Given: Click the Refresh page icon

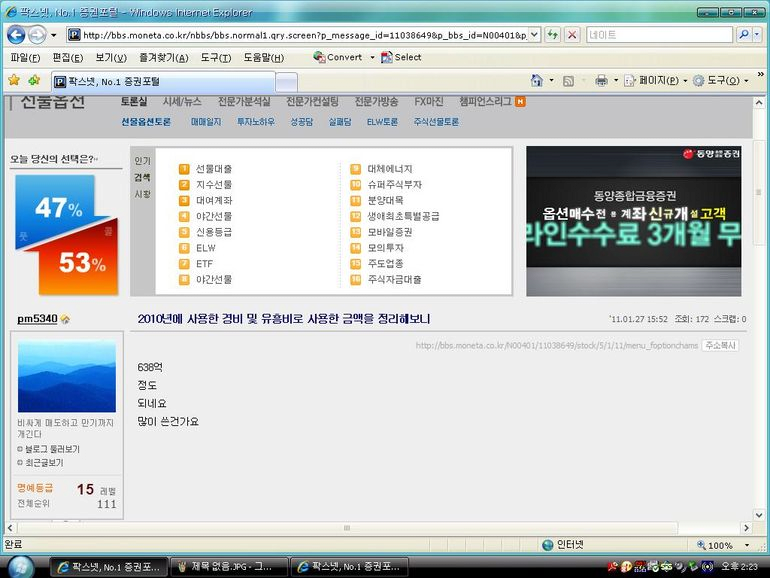Looking at the screenshot, I should click(553, 35).
